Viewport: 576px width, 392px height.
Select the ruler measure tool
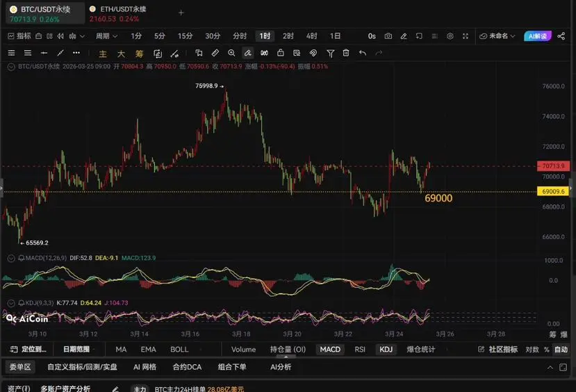215,54
